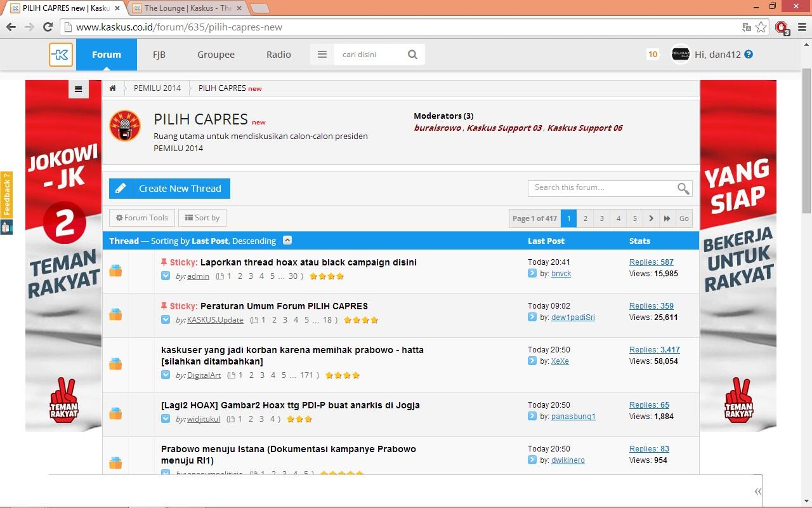The height and width of the screenshot is (508, 812).
Task: Open Sort by dropdown
Action: (202, 218)
